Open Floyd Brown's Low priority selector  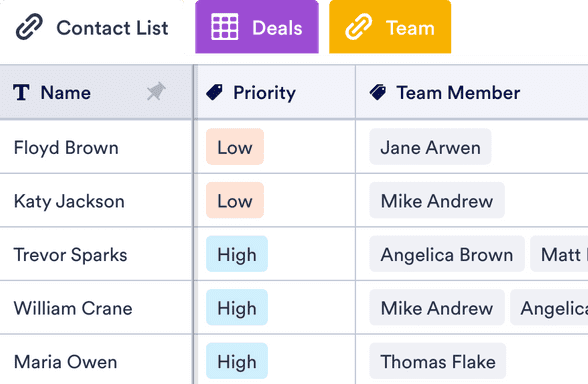235,147
